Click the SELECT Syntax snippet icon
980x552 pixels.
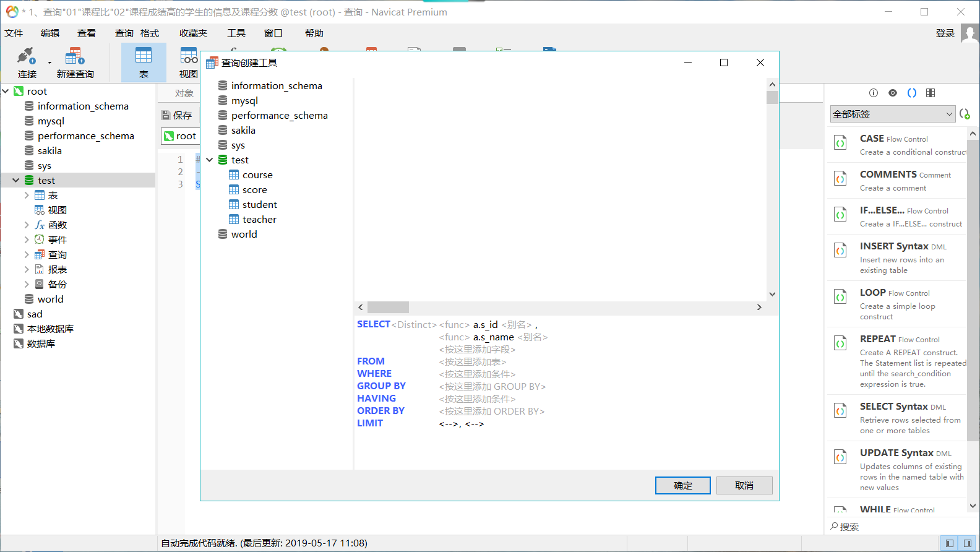pyautogui.click(x=840, y=411)
